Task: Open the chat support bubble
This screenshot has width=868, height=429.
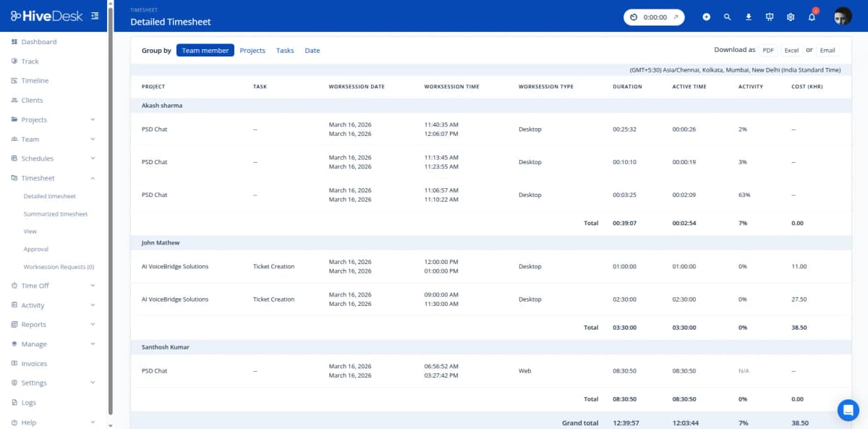Action: pos(848,409)
